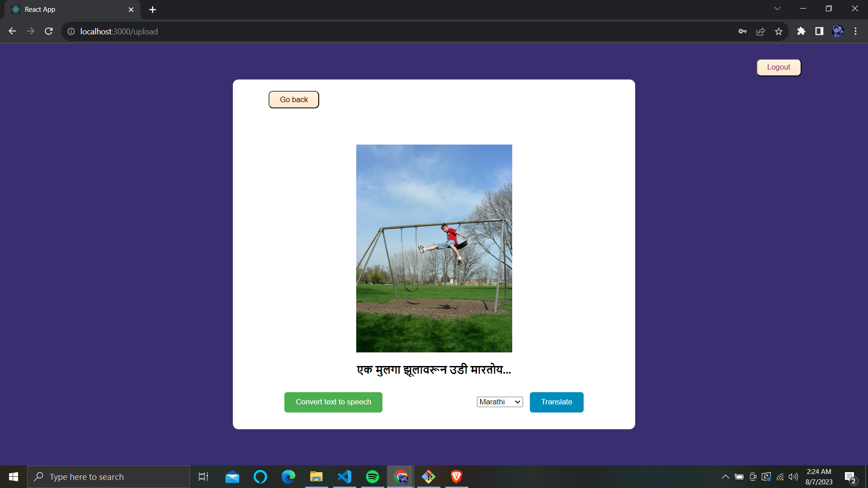This screenshot has width=868, height=488.
Task: Open the extensions puzzle icon
Action: pos(801,31)
